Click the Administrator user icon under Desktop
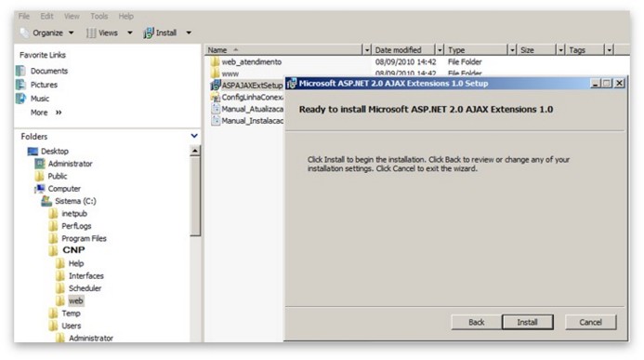The width and height of the screenshot is (644, 360). click(x=40, y=164)
